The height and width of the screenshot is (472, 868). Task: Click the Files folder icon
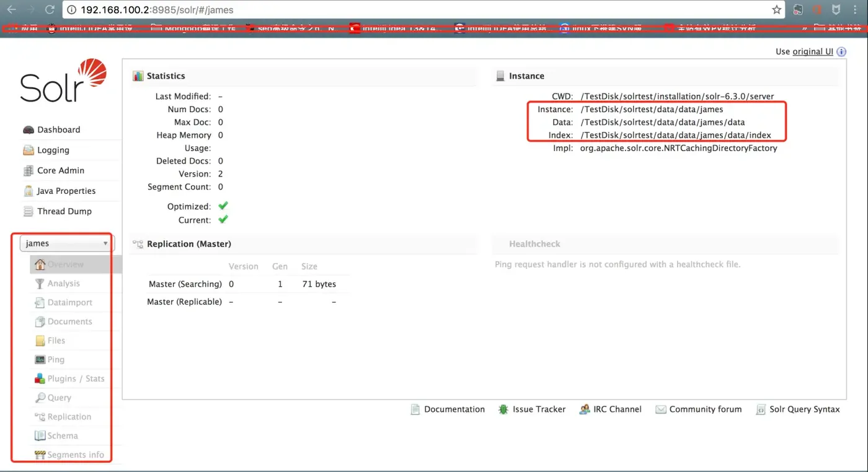point(40,341)
